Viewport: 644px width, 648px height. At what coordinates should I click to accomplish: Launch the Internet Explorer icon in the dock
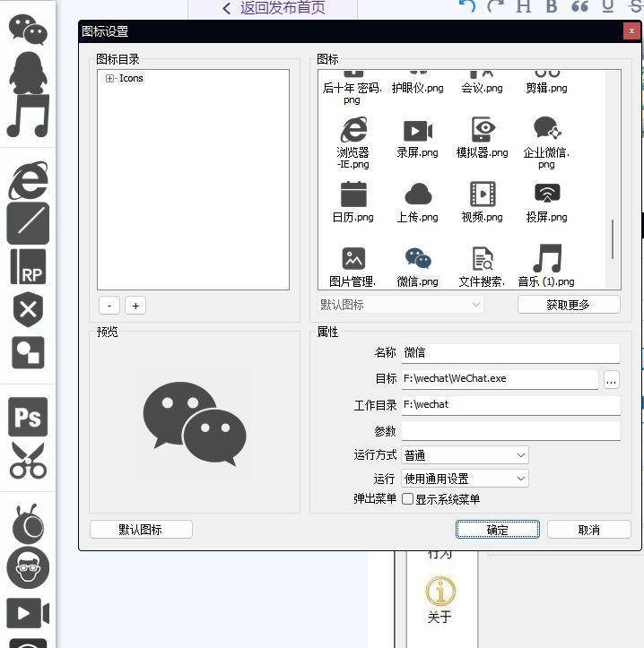[28, 180]
